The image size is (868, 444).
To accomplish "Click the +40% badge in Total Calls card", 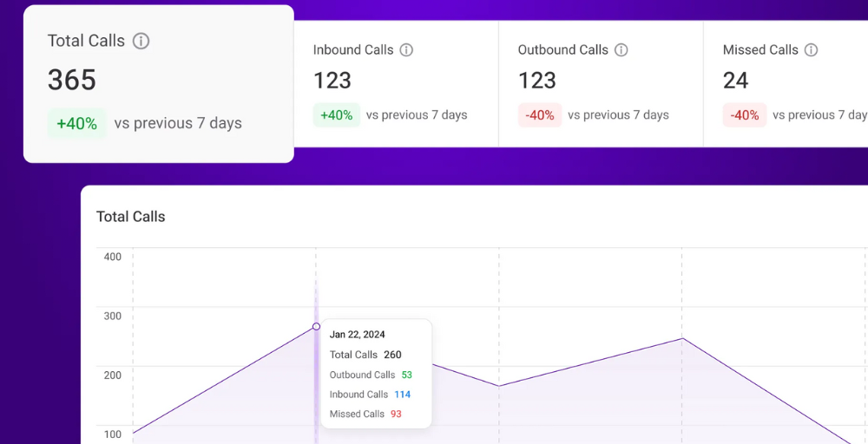I will pyautogui.click(x=77, y=123).
